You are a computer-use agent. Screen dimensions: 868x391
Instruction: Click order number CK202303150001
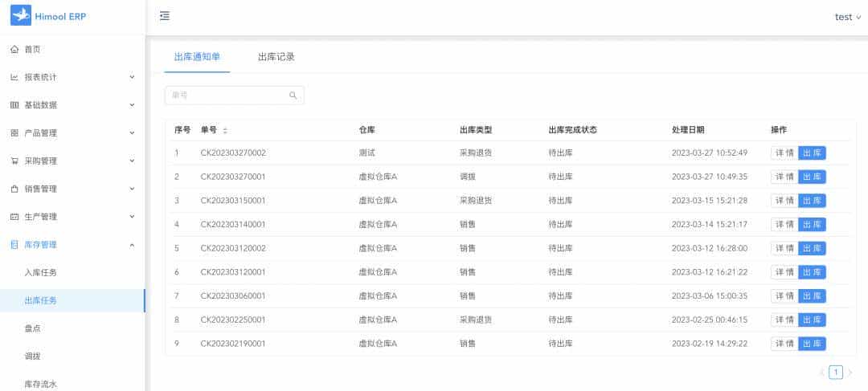click(233, 201)
